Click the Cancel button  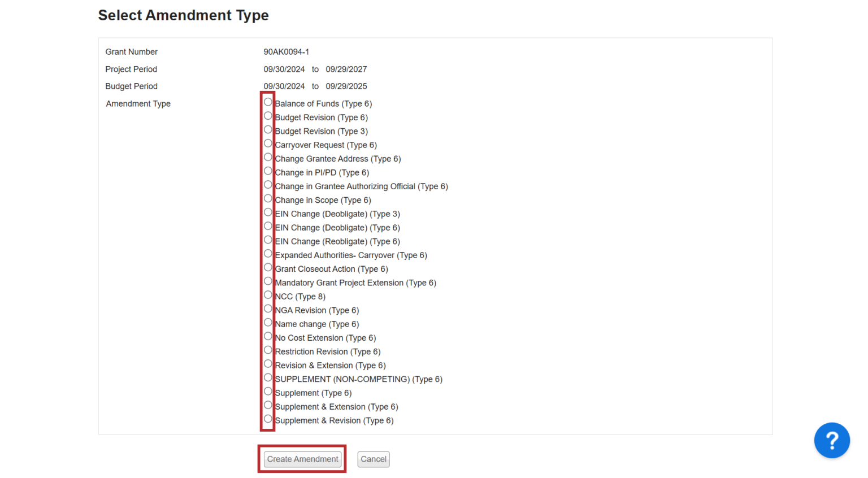(374, 459)
